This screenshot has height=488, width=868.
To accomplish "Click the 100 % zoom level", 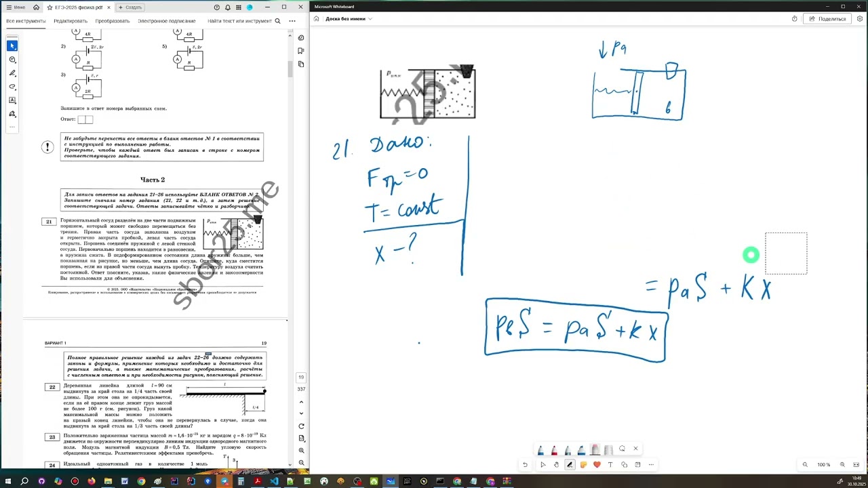I will pyautogui.click(x=823, y=465).
